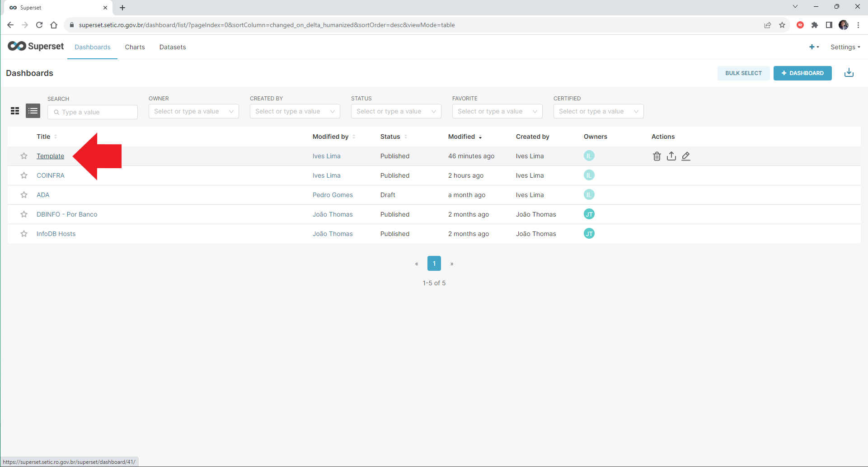Sort by Title column

click(x=47, y=137)
